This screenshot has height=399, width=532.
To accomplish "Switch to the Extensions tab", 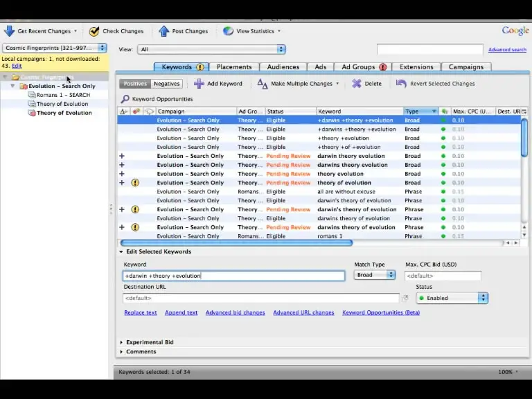I will [x=416, y=67].
